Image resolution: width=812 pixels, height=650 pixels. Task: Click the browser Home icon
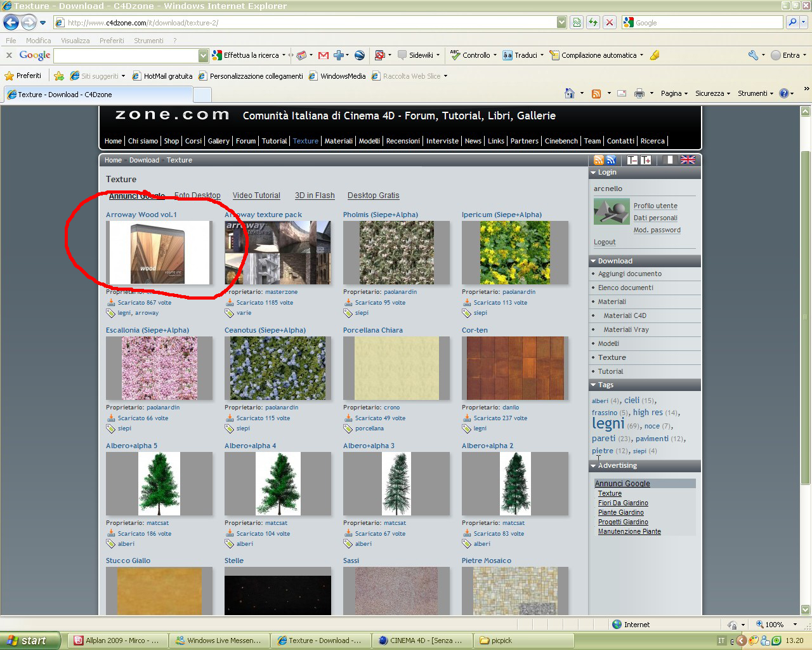click(570, 93)
